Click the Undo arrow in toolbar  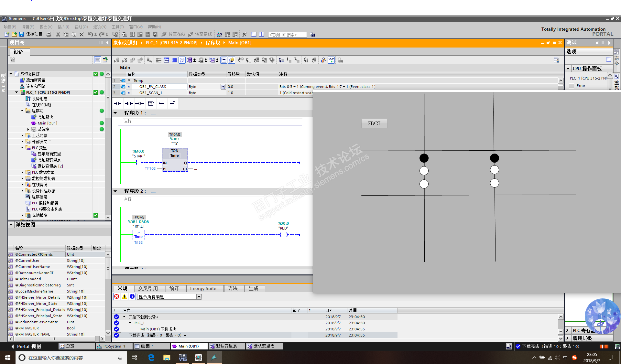coord(90,34)
